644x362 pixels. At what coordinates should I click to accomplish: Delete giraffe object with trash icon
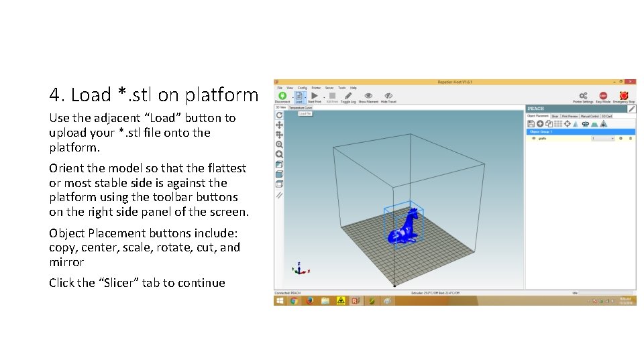click(x=631, y=138)
